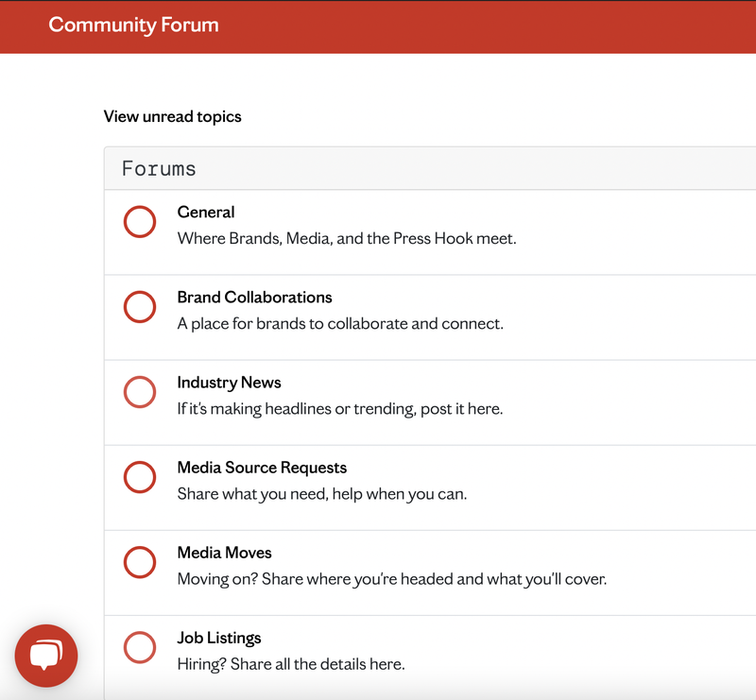Screen dimensions: 756x700
Task: Open the Job Listings forum
Action: [219, 639]
